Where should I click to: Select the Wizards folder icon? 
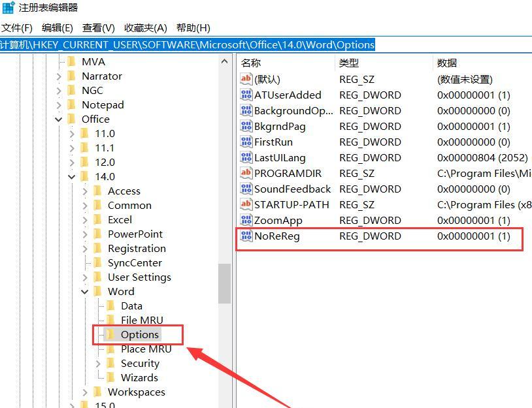tap(110, 377)
